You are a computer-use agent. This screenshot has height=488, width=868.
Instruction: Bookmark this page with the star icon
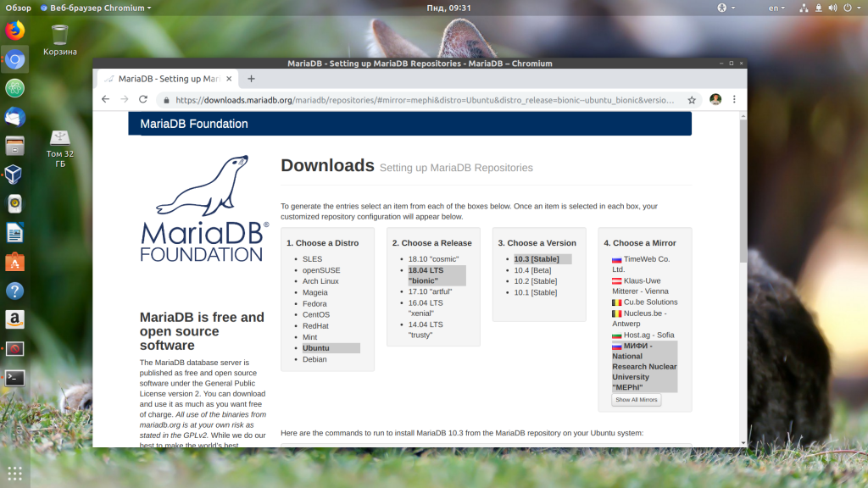(692, 99)
